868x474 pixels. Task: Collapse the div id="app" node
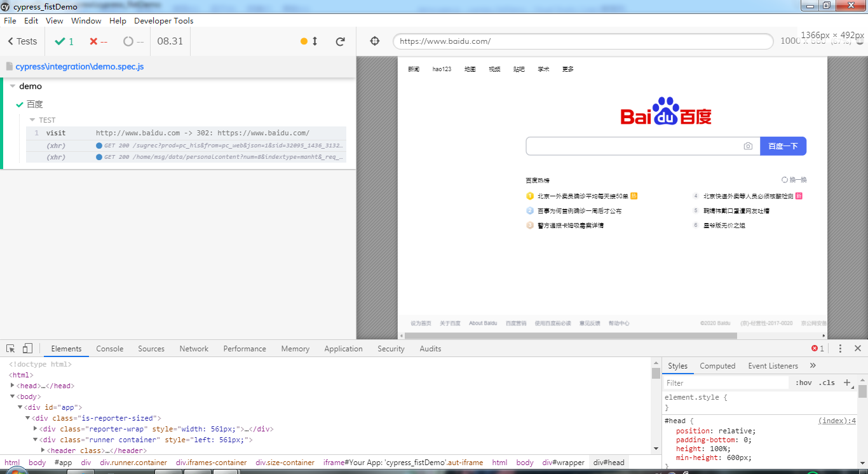20,407
